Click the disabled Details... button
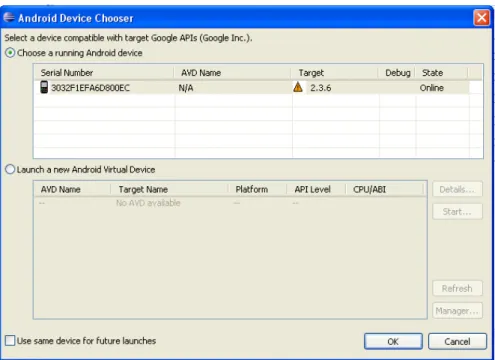The height and width of the screenshot is (360, 495). tap(457, 189)
